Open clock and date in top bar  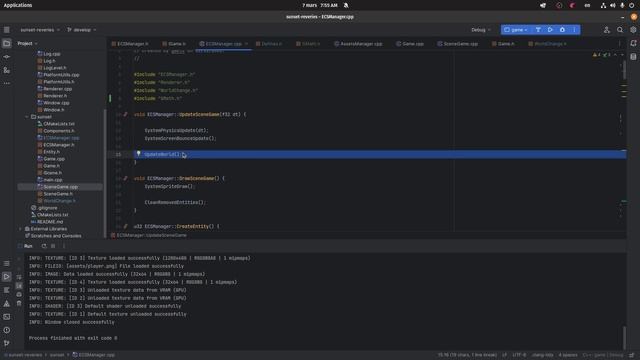(320, 5)
